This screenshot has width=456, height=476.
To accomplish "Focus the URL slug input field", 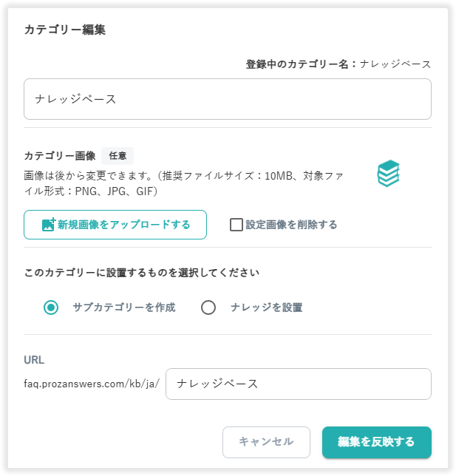I will pos(299,384).
